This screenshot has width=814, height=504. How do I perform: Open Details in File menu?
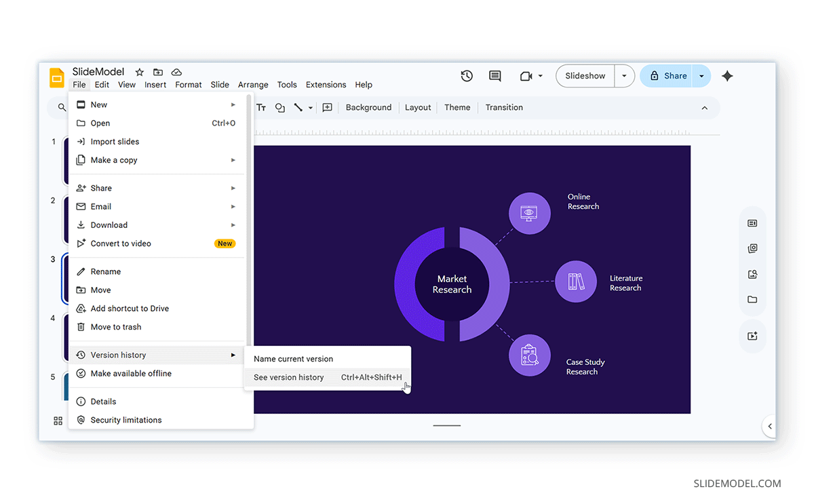(157, 402)
